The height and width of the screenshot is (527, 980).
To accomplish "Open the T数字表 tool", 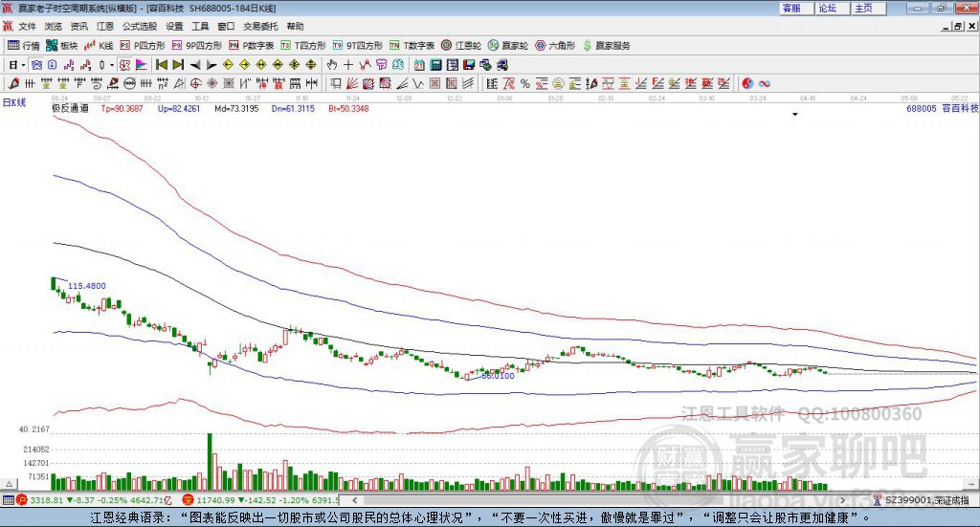I will pyautogui.click(x=412, y=46).
